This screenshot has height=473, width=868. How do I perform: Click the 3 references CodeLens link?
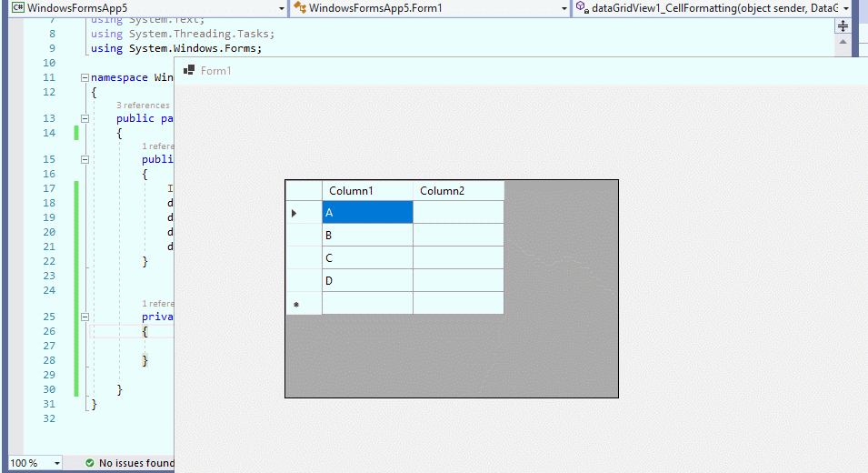(x=143, y=106)
